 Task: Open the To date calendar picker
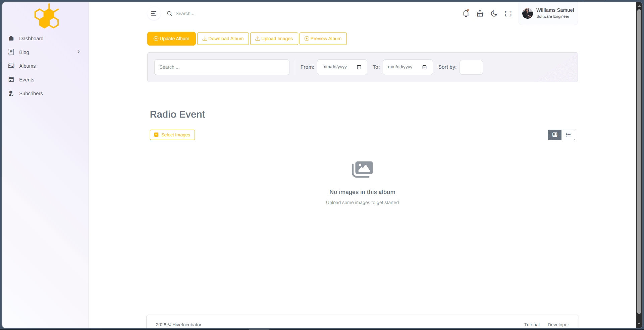coord(424,67)
